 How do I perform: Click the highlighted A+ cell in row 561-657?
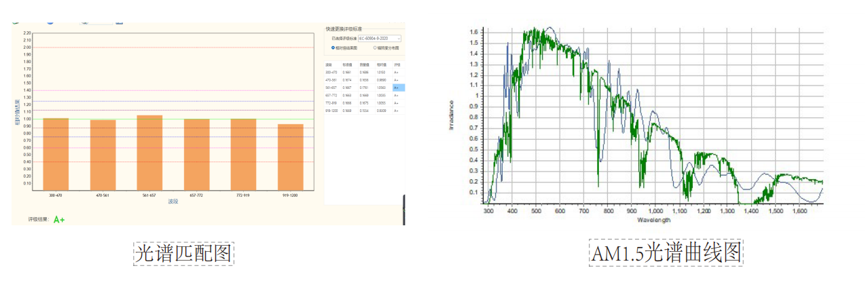[399, 88]
